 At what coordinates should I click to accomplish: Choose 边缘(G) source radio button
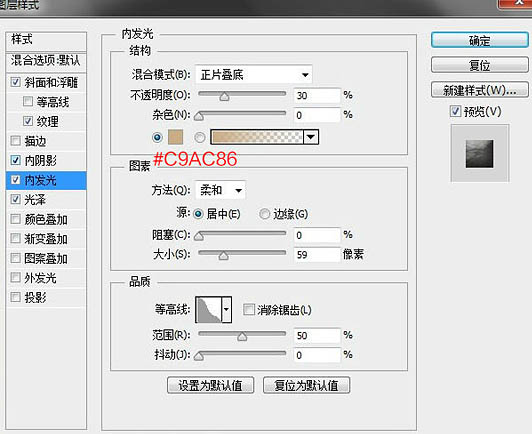264,214
